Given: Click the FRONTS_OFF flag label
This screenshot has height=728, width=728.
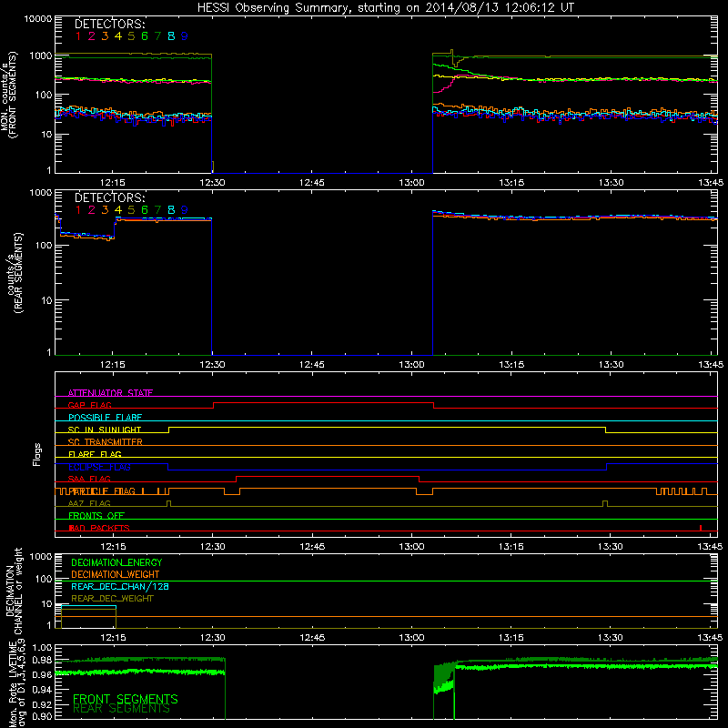Looking at the screenshot, I should pos(96,516).
